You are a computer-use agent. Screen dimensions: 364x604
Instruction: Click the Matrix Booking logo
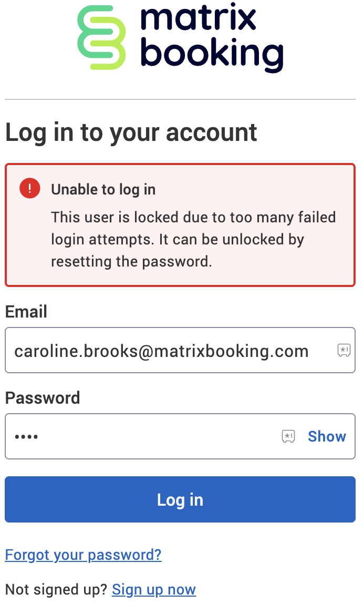180,38
